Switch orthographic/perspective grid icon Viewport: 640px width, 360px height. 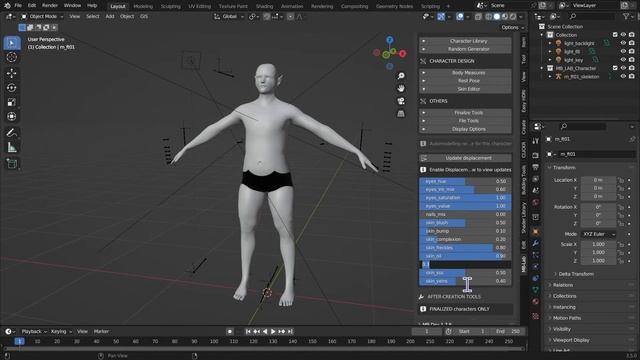point(401,113)
